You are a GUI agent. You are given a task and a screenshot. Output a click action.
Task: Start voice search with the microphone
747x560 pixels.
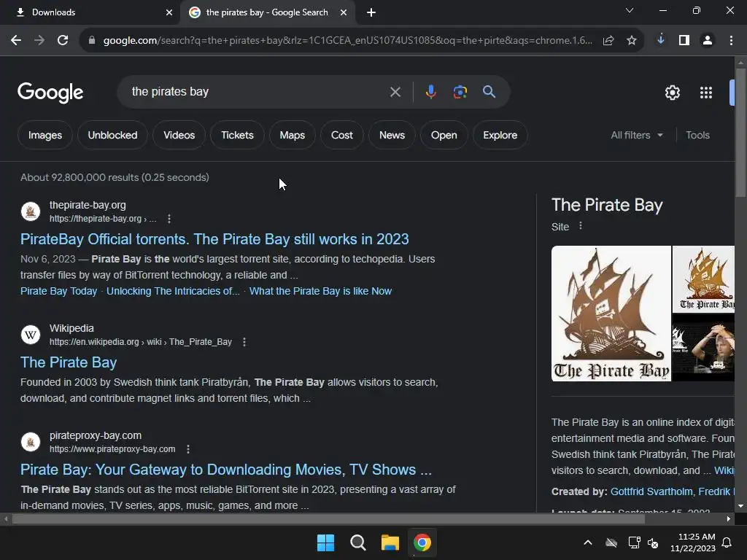(430, 92)
